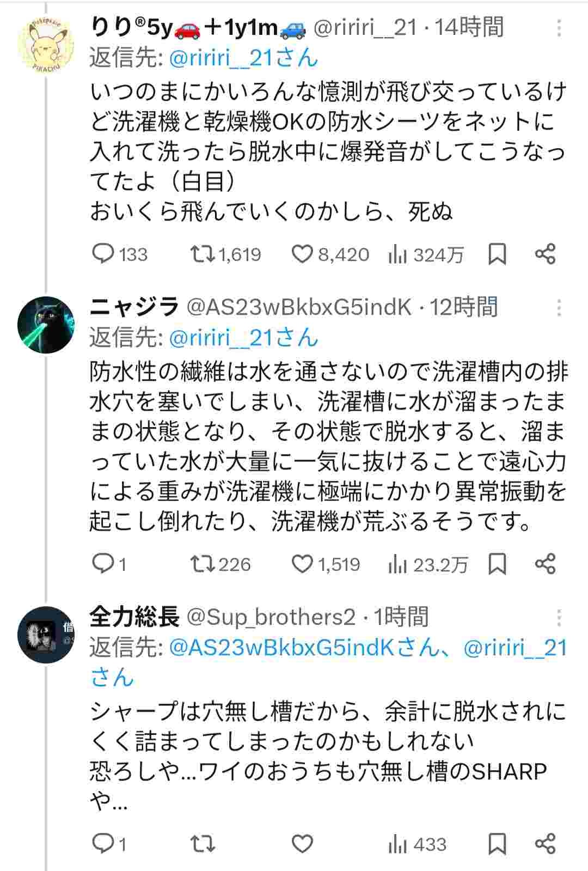Image resolution: width=588 pixels, height=871 pixels.
Task: Bookmark ニャジラ's reply
Action: click(x=497, y=564)
